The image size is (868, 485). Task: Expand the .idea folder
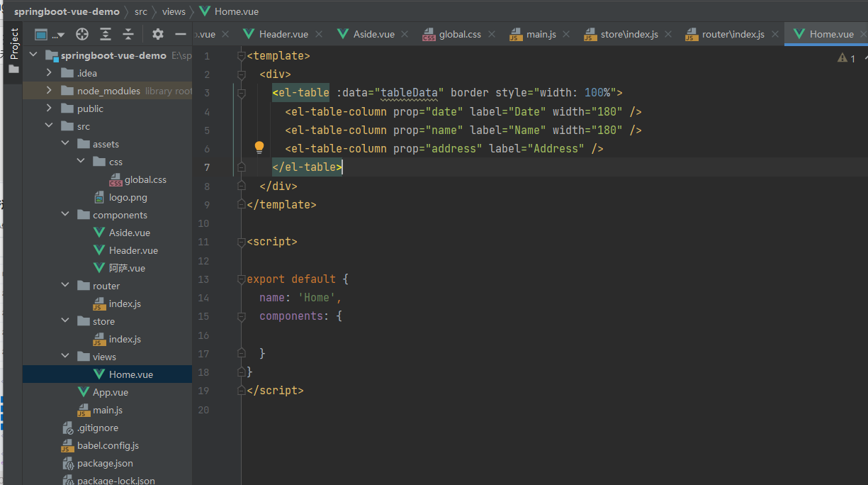(48, 73)
